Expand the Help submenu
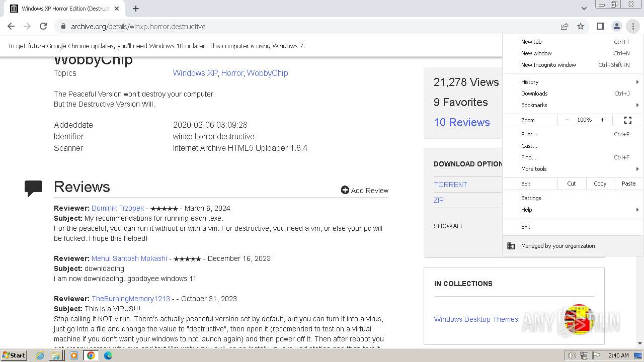Viewport: 644px width, 362px height. click(573, 210)
